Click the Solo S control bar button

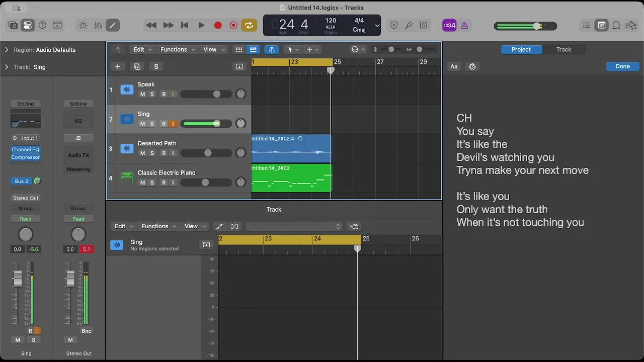424,25
